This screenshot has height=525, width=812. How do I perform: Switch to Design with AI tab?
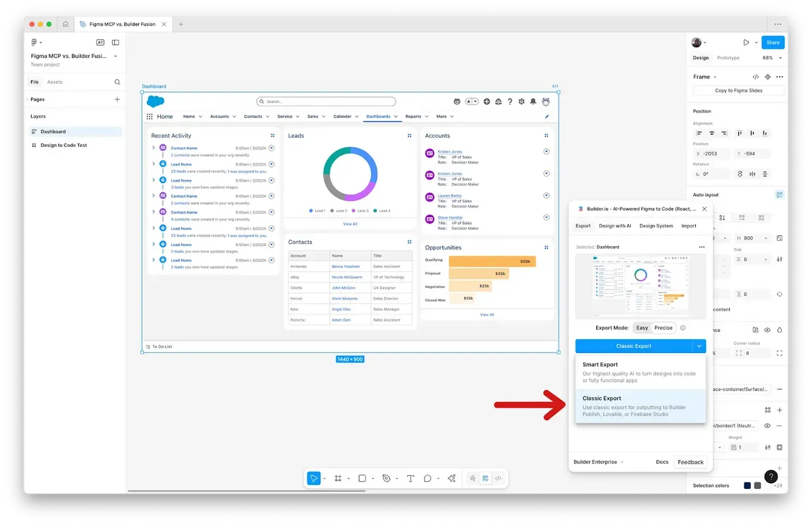(614, 226)
